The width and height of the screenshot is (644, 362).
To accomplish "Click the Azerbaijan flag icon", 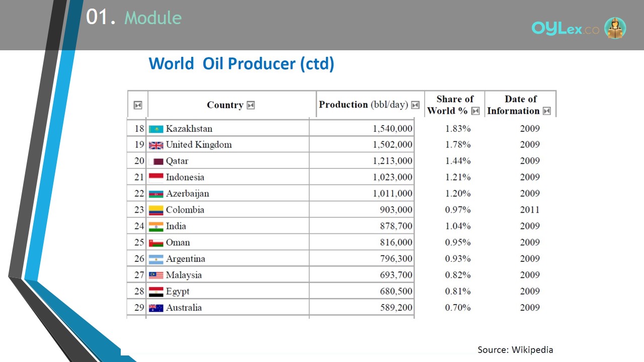I will point(156,194).
